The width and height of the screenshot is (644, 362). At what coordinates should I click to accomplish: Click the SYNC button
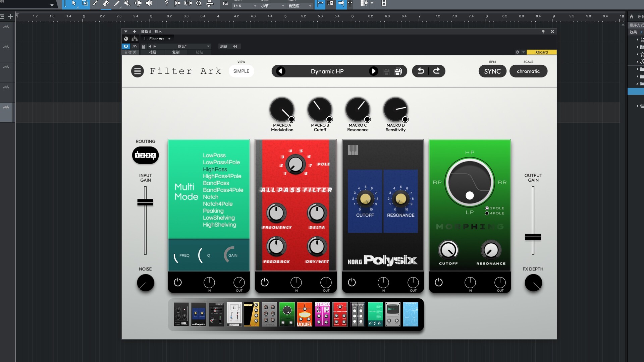492,71
